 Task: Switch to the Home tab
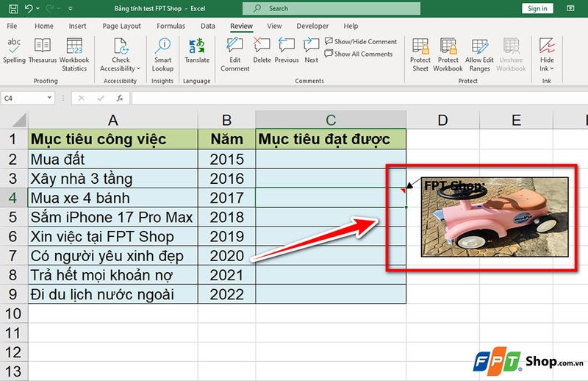tap(44, 26)
